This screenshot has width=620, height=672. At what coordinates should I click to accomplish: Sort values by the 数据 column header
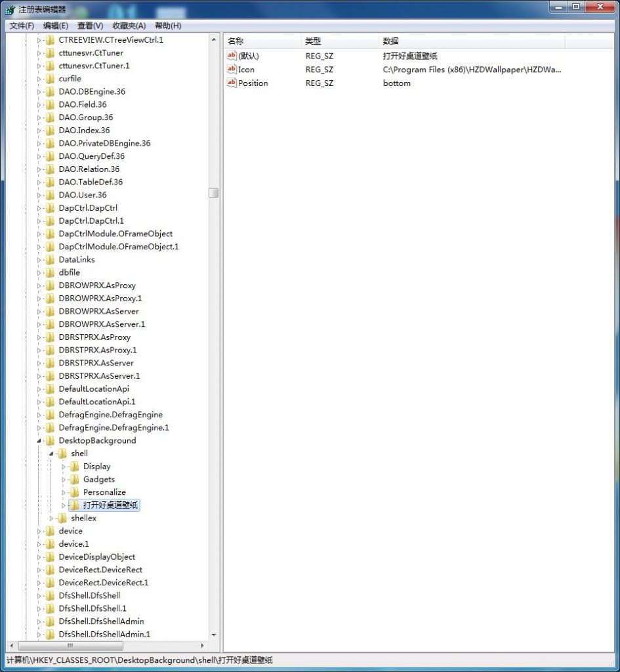tap(472, 41)
